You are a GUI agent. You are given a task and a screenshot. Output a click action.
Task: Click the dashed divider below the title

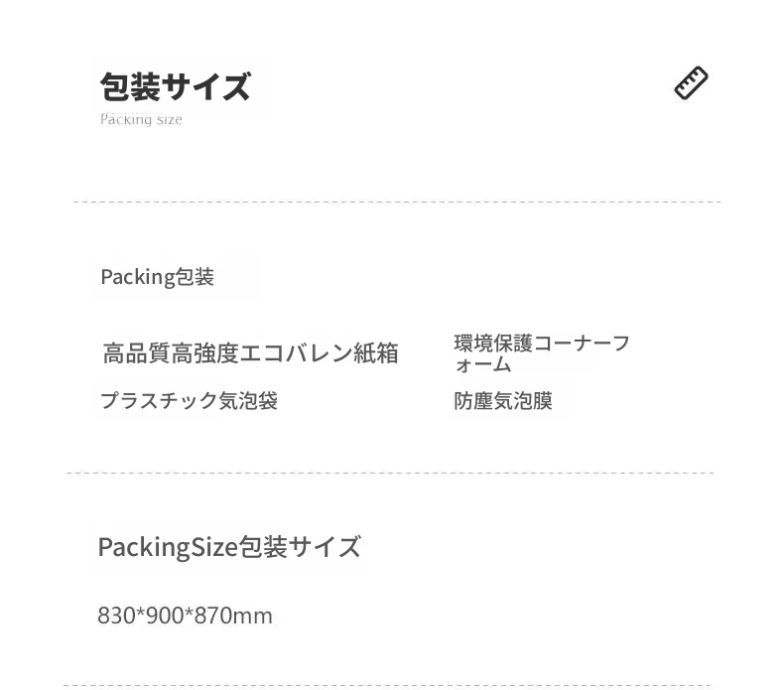pyautogui.click(x=397, y=203)
